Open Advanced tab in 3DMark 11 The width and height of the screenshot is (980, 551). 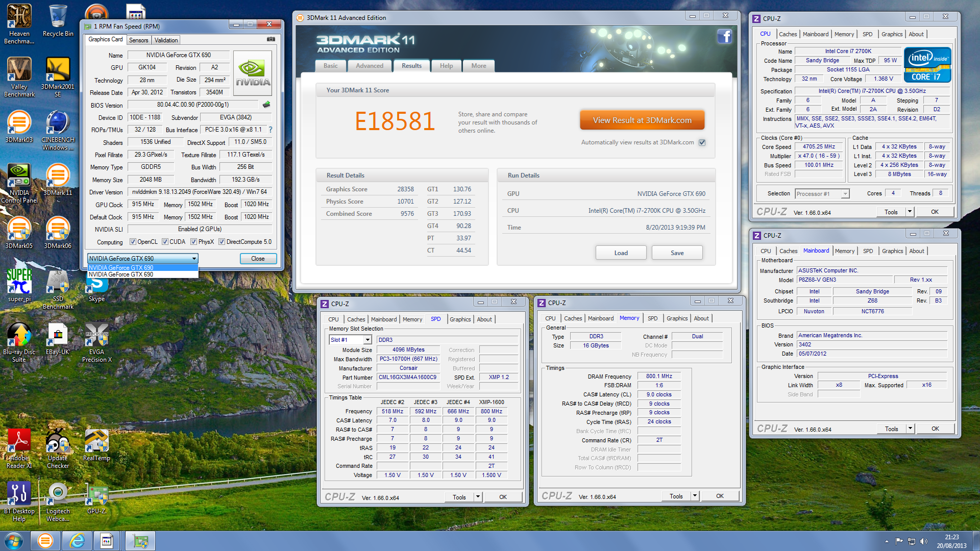pos(370,66)
